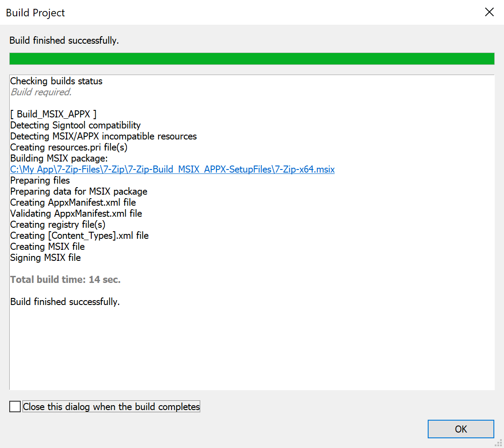Click the resize grip in dialog corner

pyautogui.click(x=499, y=443)
